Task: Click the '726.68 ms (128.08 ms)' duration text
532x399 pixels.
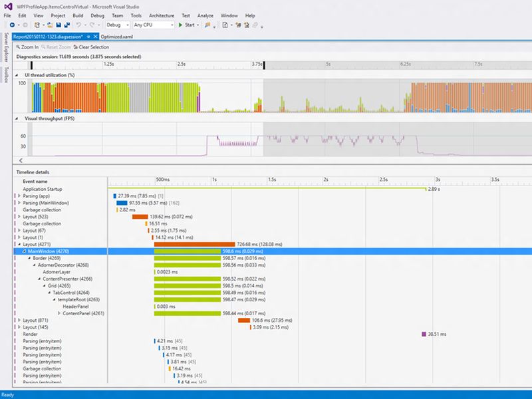Action: (259, 244)
